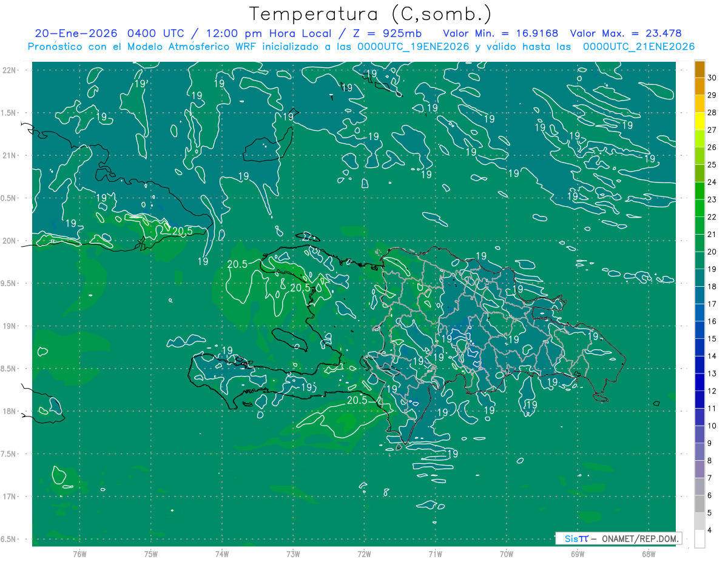This screenshot has height=562, width=728.
Task: Click the color scale label '17'
Action: [712, 304]
